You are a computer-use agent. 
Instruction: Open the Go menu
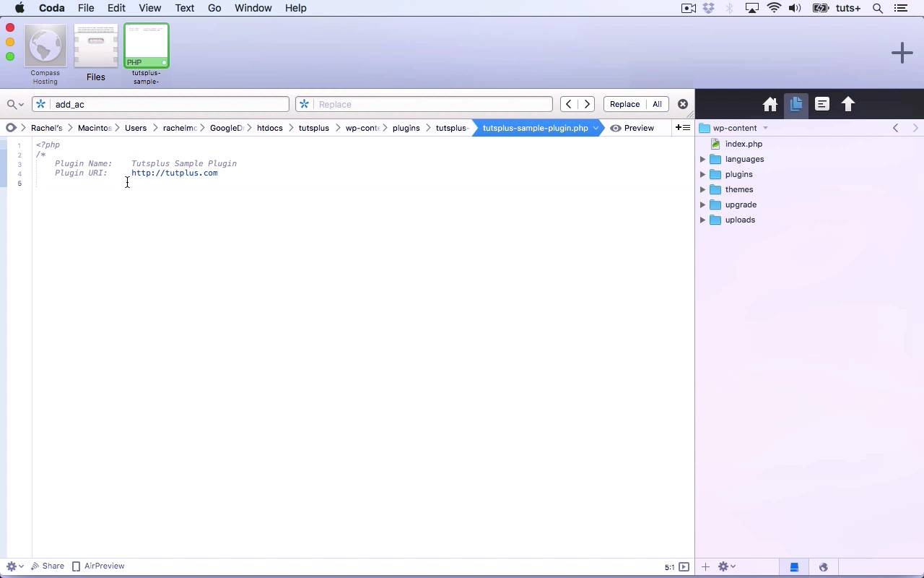coord(214,8)
